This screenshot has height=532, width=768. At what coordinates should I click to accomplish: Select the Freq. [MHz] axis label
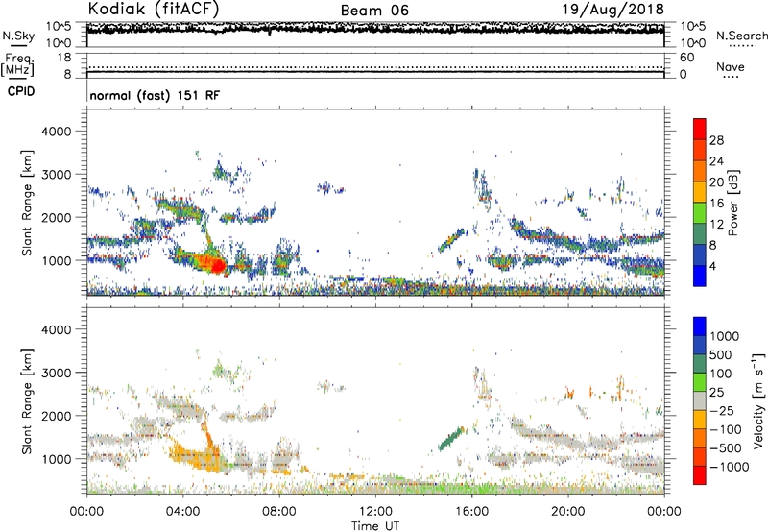coord(17,65)
